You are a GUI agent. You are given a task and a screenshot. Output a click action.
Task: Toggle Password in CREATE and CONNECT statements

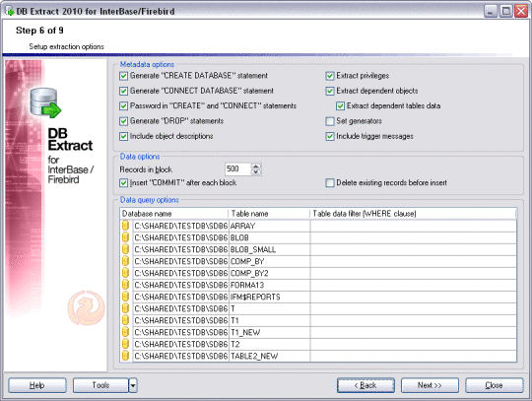click(123, 105)
